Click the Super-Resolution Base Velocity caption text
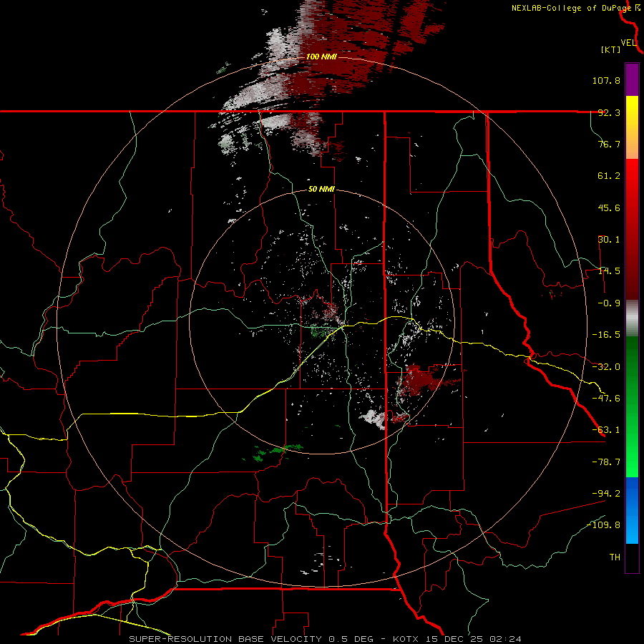This screenshot has height=644, width=644. coord(325,639)
